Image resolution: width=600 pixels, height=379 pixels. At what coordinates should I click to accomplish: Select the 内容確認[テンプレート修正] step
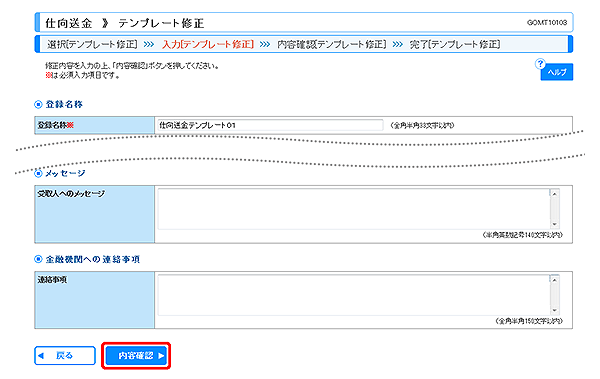pyautogui.click(x=332, y=44)
